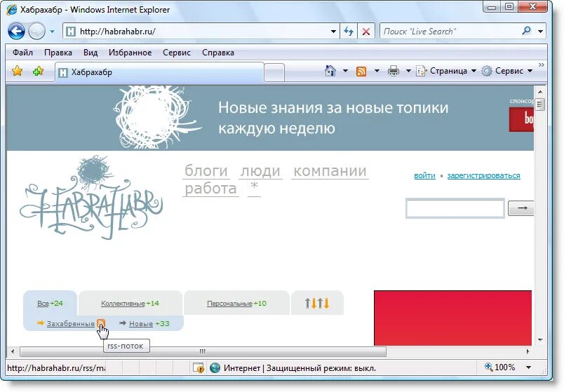The height and width of the screenshot is (392, 564).
Task: Click the asterisk navigation link
Action: (255, 187)
